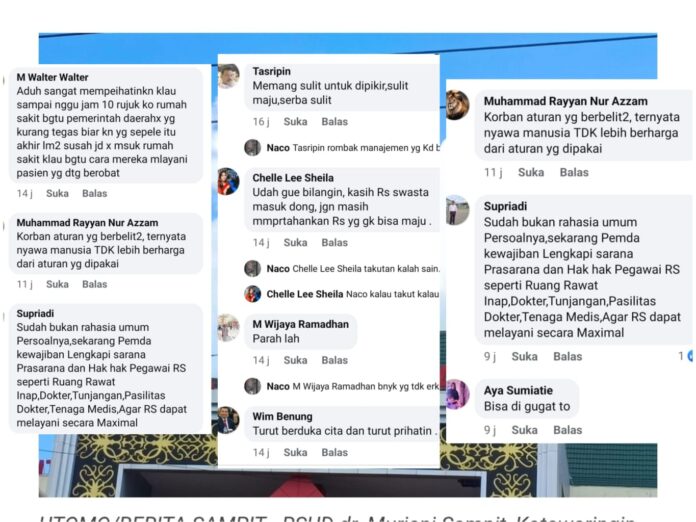
Task: Click the Aya Sumiatie name link
Action: click(518, 391)
